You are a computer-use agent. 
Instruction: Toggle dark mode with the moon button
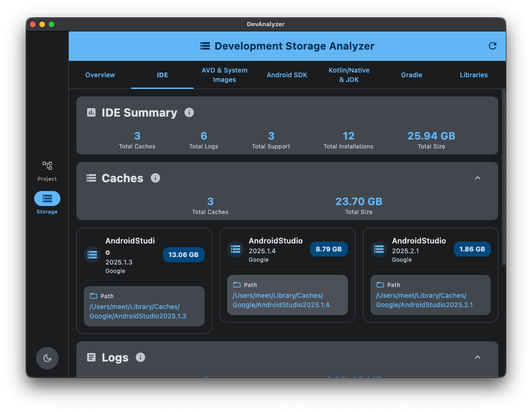(47, 358)
